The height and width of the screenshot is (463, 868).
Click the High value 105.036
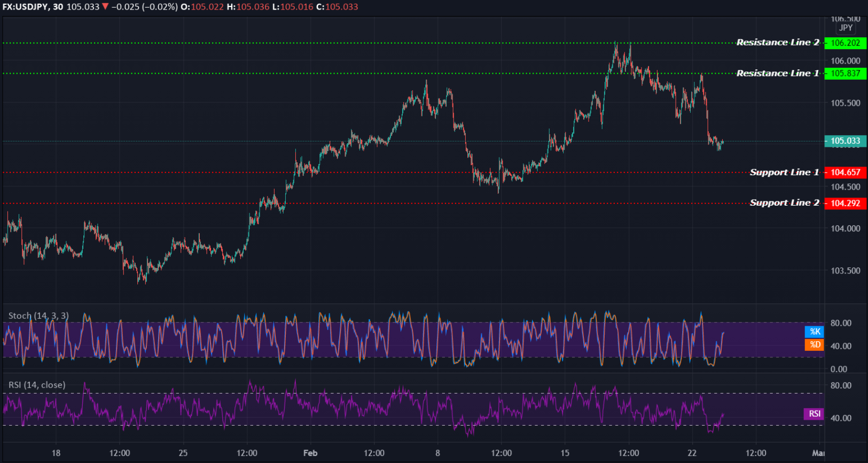(253, 7)
